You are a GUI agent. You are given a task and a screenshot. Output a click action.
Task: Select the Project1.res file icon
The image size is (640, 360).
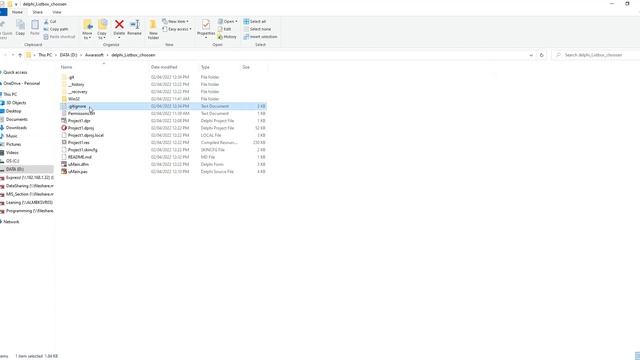(64, 142)
